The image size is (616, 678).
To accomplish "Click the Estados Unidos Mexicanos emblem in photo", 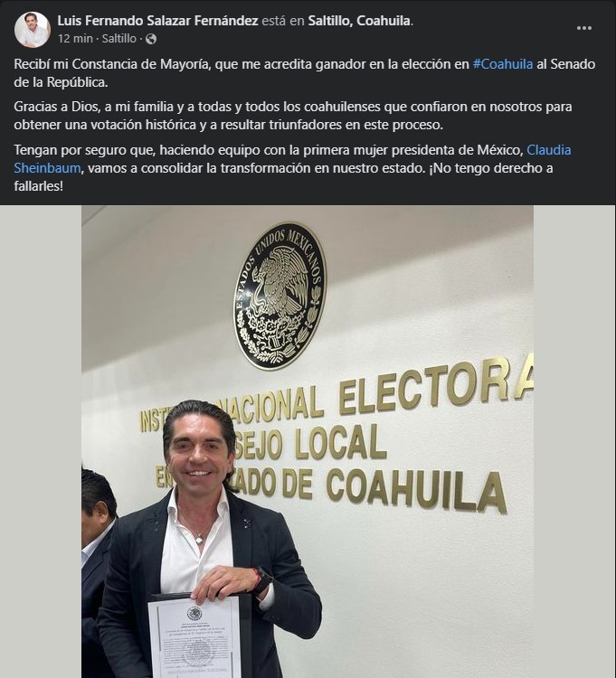I will pos(280,297).
